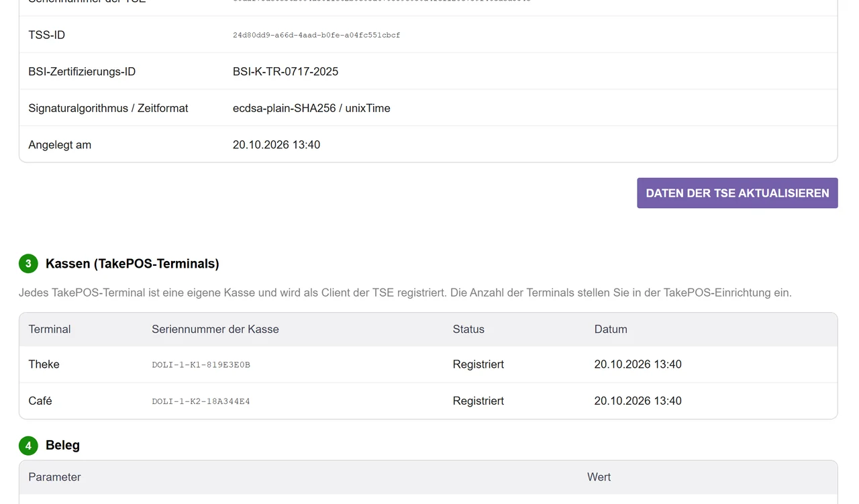Screen dimensions: 859x504
Task: Click the Beleg section heading
Action: [x=62, y=446]
